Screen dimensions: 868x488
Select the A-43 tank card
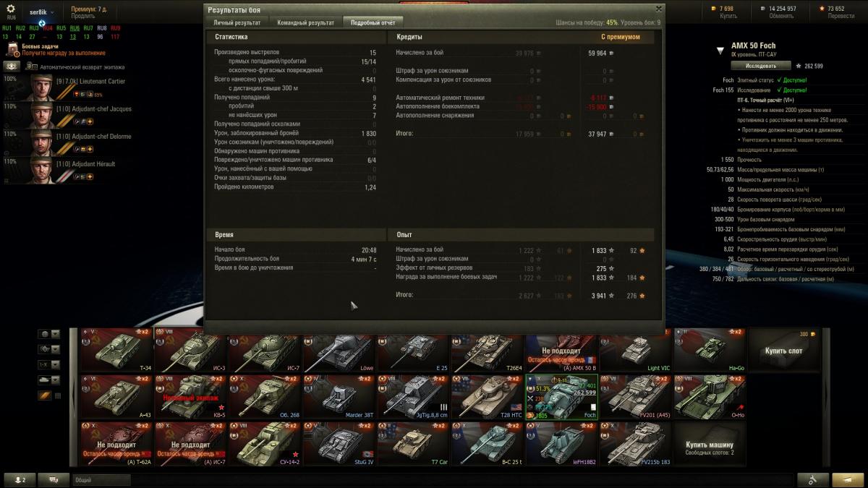[x=117, y=397]
